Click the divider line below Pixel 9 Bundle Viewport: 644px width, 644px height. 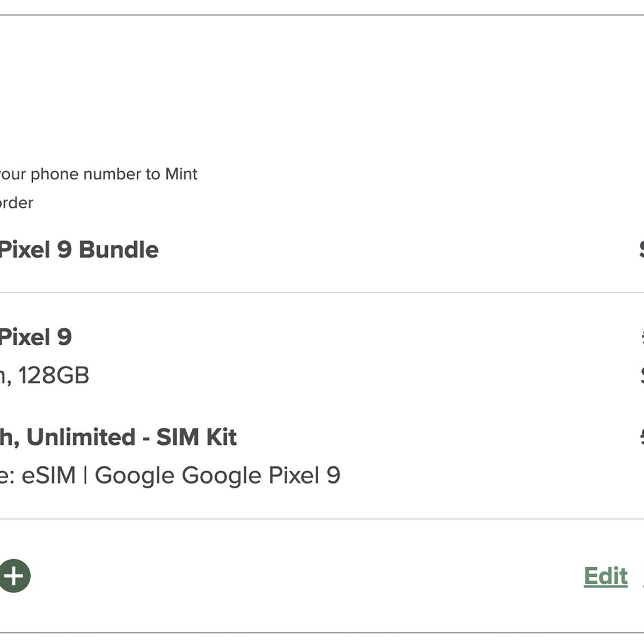point(322,293)
